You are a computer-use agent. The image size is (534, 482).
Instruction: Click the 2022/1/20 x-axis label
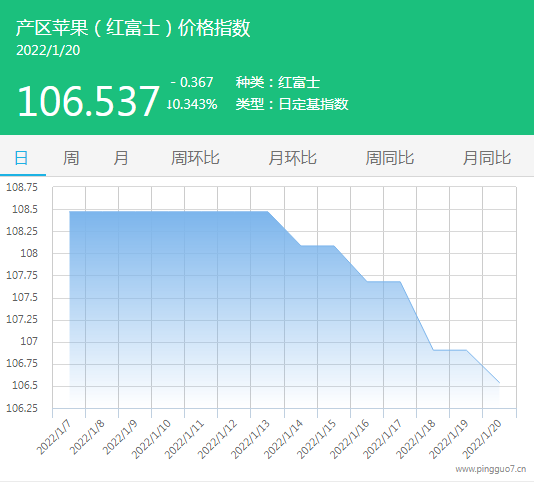[482, 439]
